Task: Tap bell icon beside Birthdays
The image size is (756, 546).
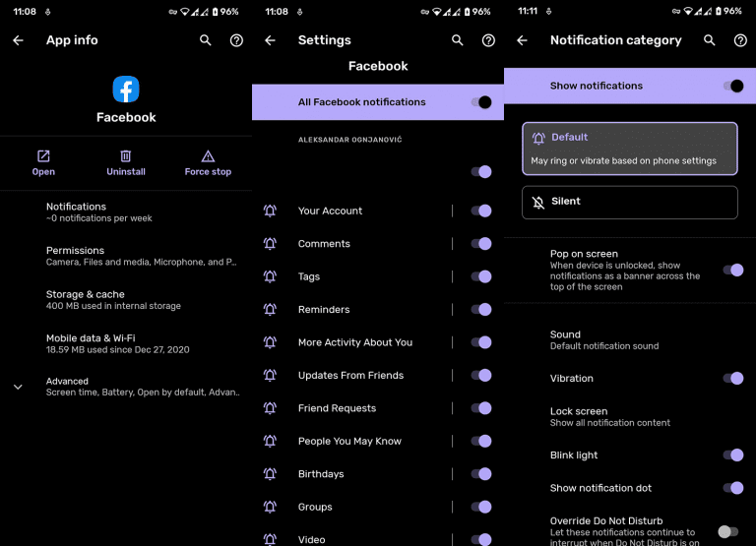Action: point(270,474)
